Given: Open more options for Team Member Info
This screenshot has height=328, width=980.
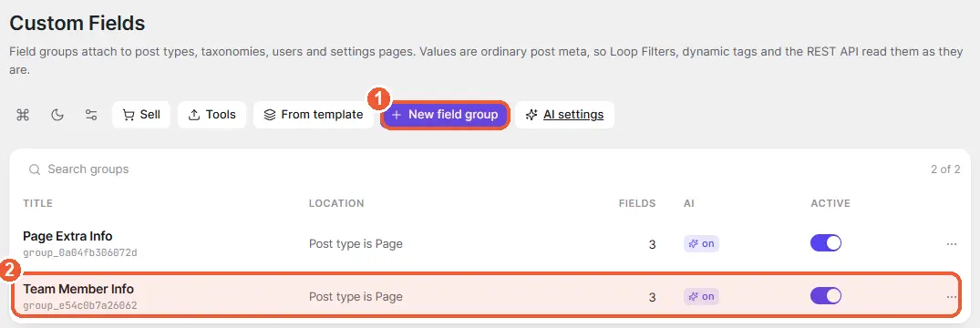Looking at the screenshot, I should [951, 297].
